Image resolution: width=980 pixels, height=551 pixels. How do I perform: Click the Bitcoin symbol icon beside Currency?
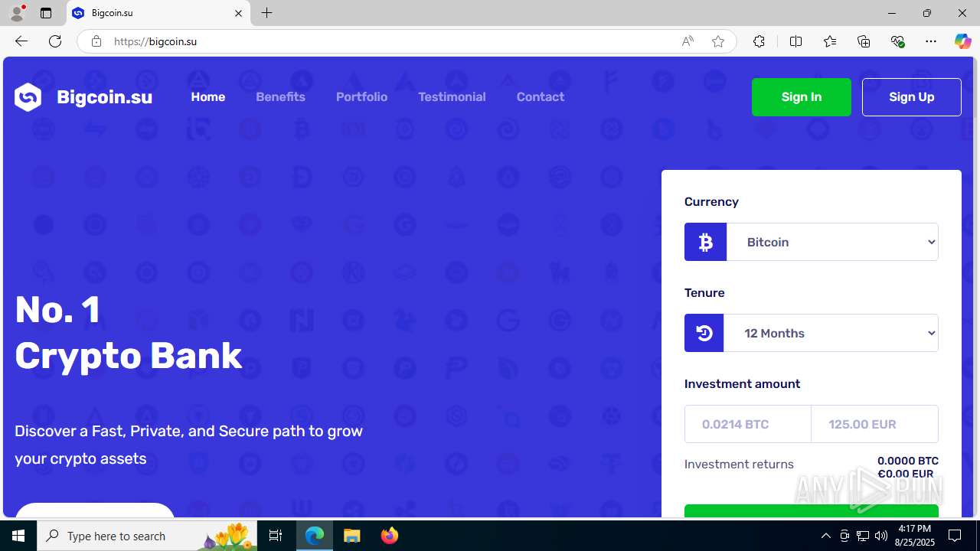point(705,242)
